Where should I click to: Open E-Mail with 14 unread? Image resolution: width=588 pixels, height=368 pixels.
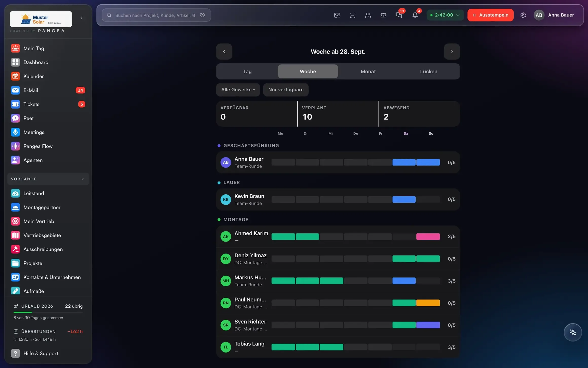click(48, 90)
